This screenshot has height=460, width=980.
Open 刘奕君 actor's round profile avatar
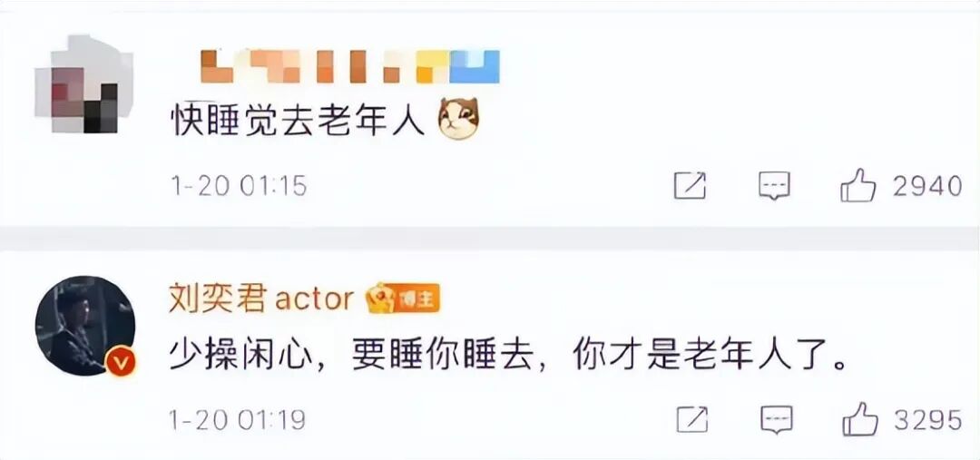[x=85, y=326]
